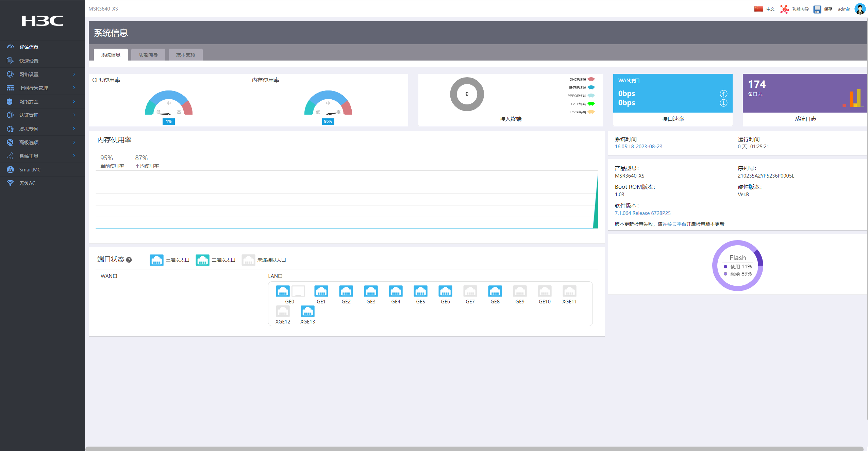868x451 pixels.
Task: Click the admin user avatar icon
Action: (860, 9)
